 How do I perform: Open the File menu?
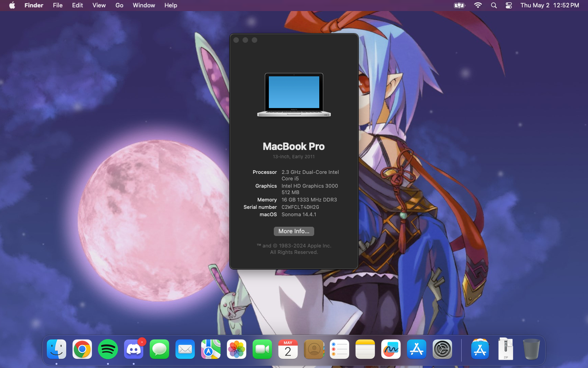(58, 6)
